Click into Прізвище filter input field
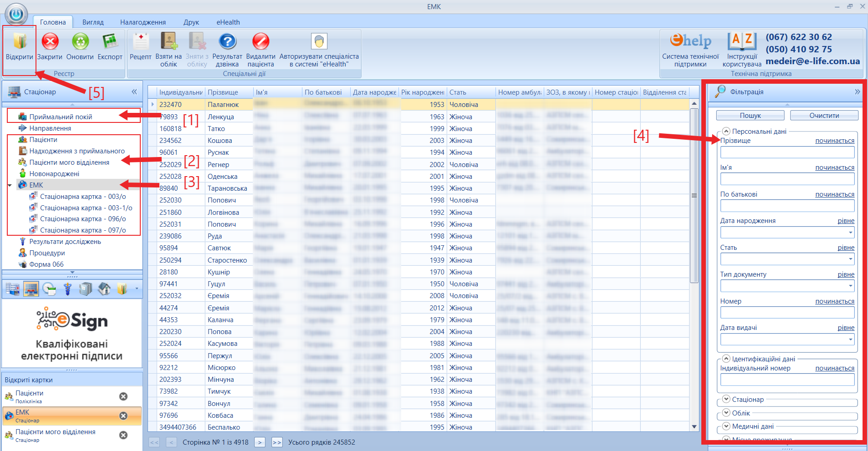Screen dimensions: 868x451 coord(787,152)
